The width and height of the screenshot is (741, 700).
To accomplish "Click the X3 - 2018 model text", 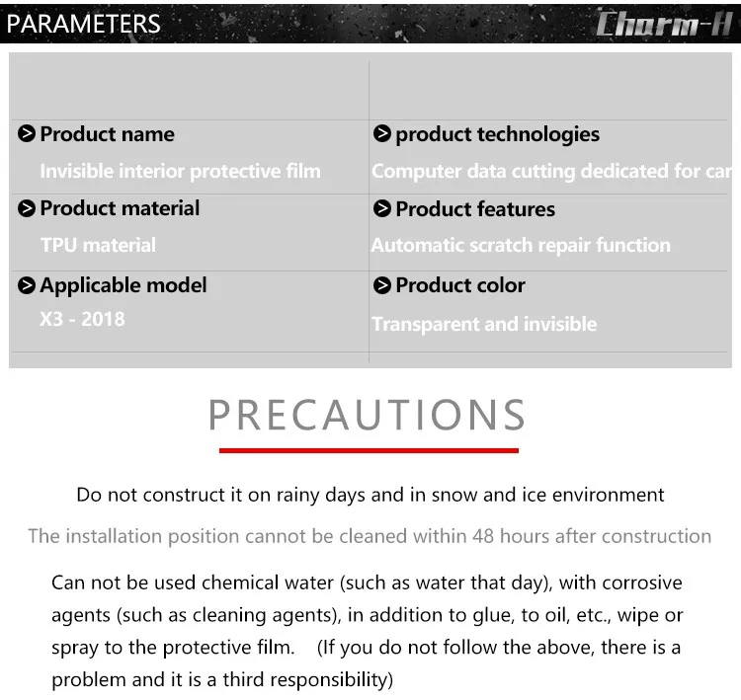I will (x=82, y=319).
